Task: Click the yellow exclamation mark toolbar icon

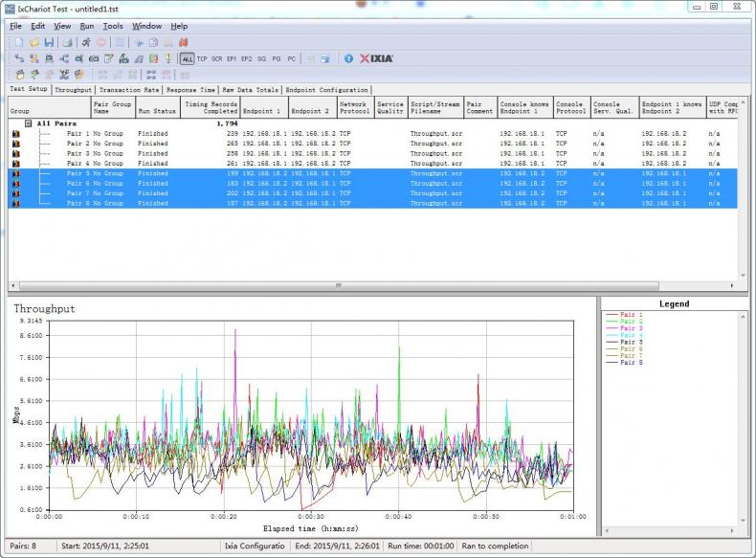Action: [x=168, y=58]
